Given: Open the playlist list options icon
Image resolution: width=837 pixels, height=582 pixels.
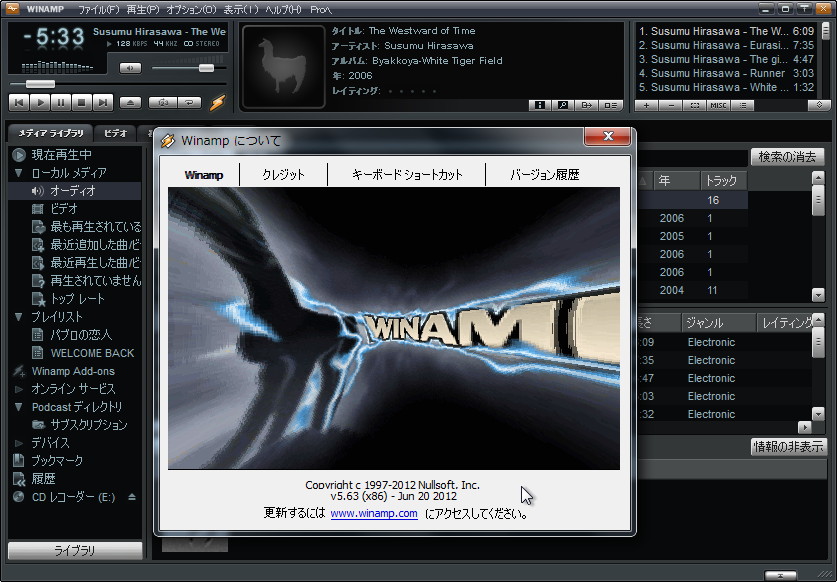Looking at the screenshot, I should point(742,105).
